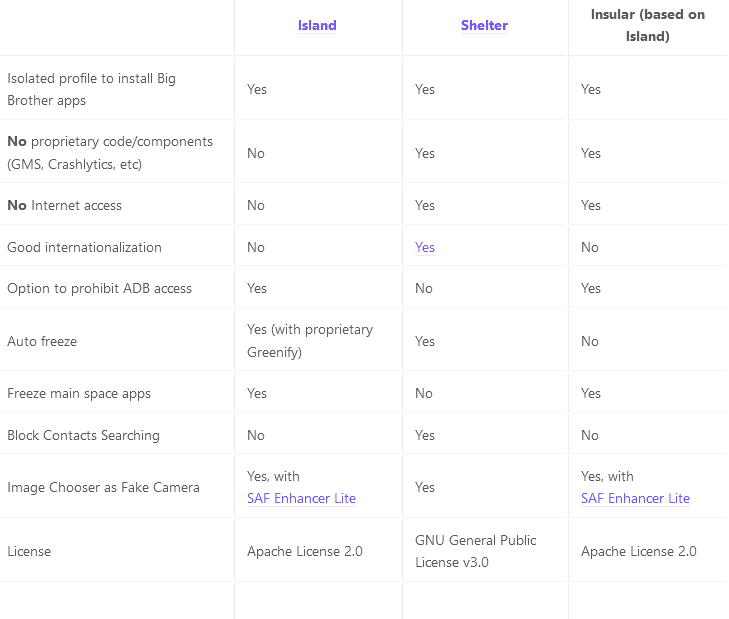The height and width of the screenshot is (619, 729).
Task: Click Isolated profile to install Big Brother apps
Action: 91,89
